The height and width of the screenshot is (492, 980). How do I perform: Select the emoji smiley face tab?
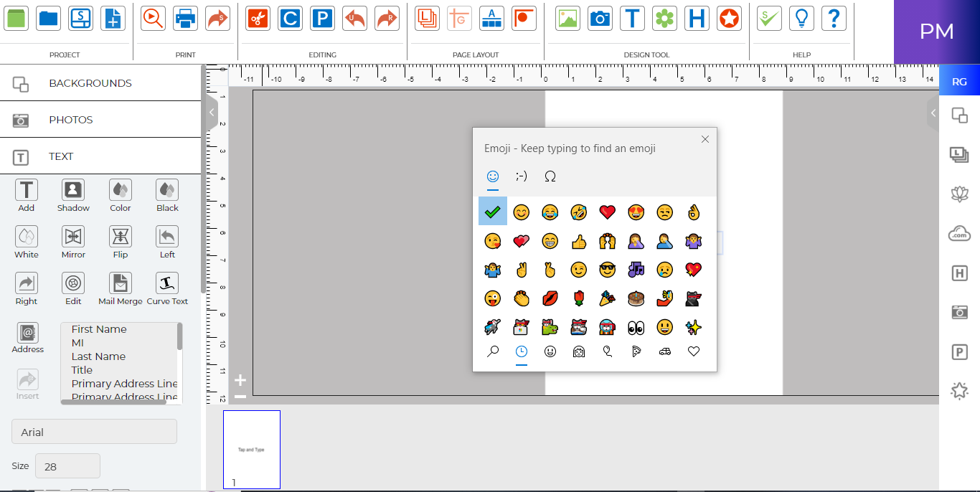pyautogui.click(x=493, y=176)
